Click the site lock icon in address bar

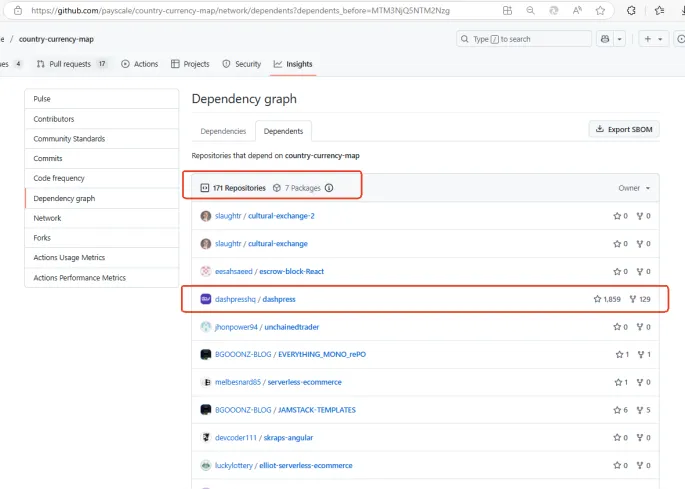tap(18, 10)
